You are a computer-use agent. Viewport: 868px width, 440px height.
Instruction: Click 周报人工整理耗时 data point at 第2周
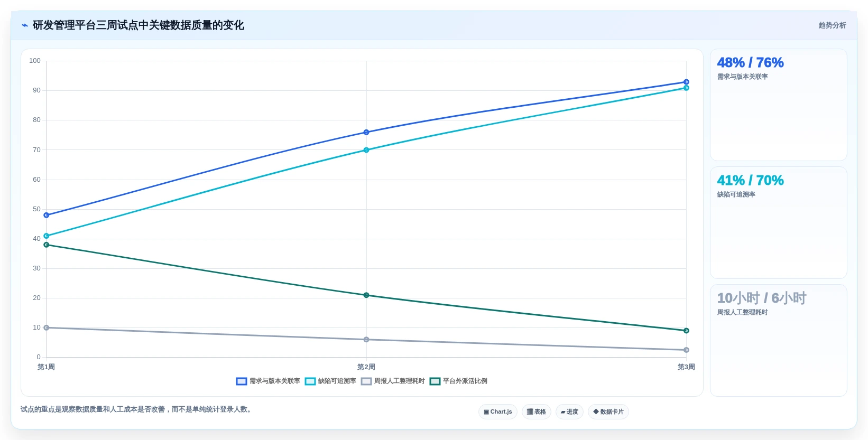(x=366, y=340)
